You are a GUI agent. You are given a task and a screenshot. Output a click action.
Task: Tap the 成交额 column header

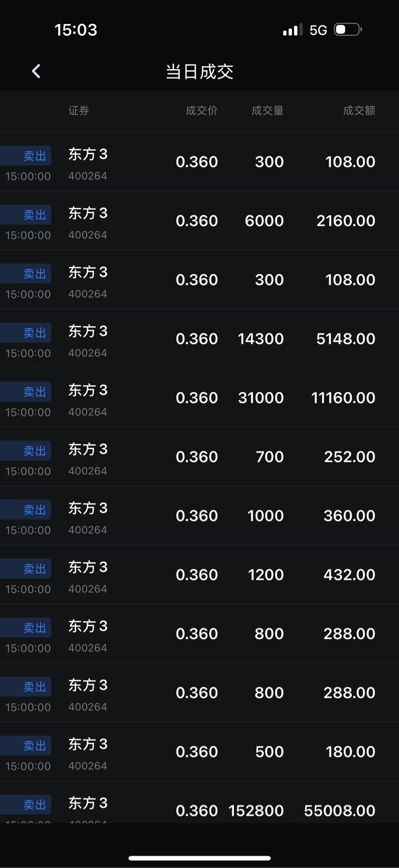tap(358, 110)
